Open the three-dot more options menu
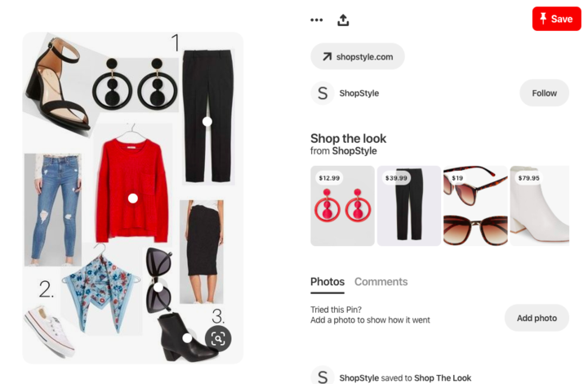Screen dimensions: 588x384 [x=317, y=20]
